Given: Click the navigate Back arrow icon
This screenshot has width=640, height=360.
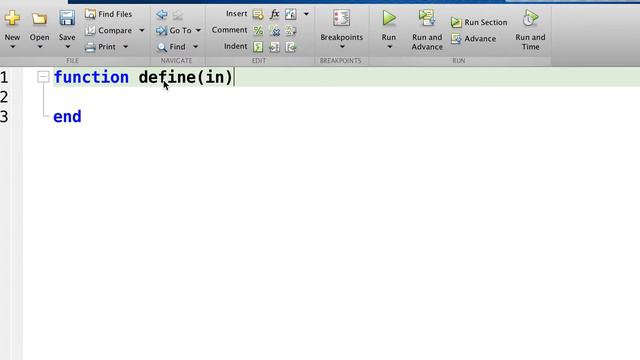Looking at the screenshot, I should pyautogui.click(x=162, y=14).
